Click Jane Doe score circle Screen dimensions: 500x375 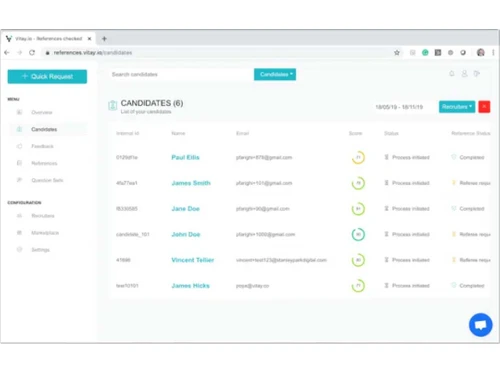point(358,209)
